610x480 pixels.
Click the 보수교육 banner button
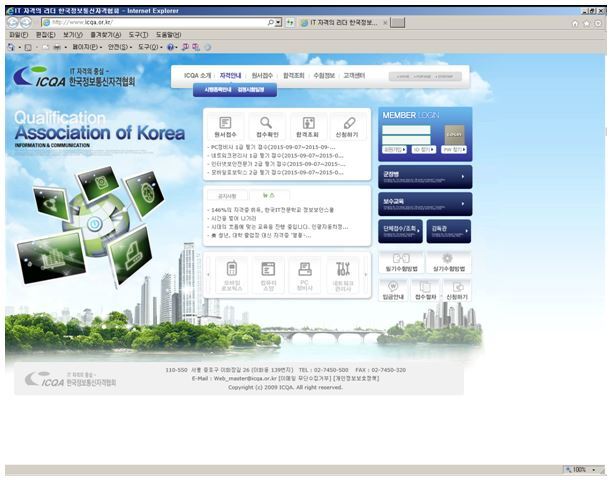point(425,204)
